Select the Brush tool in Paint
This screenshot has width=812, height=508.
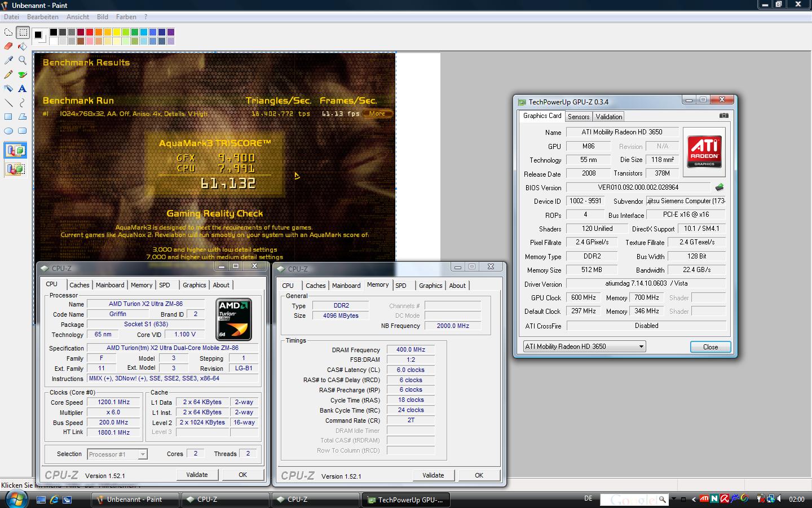click(x=23, y=75)
